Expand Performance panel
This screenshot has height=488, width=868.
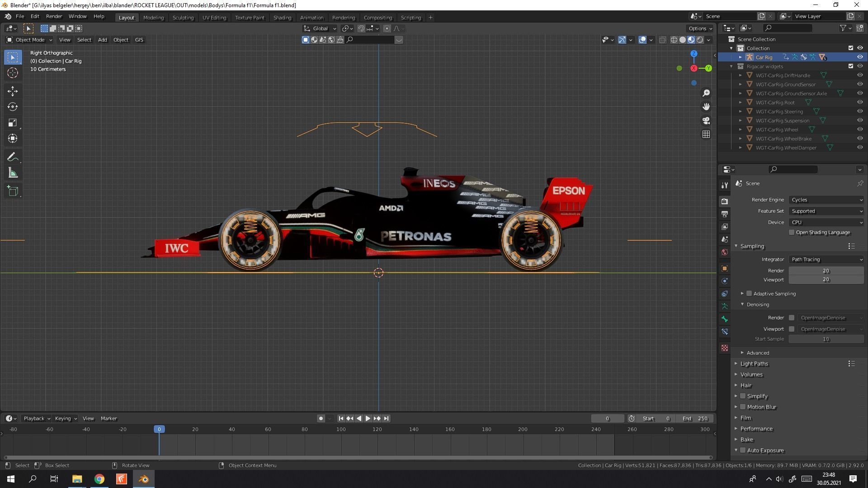(756, 429)
